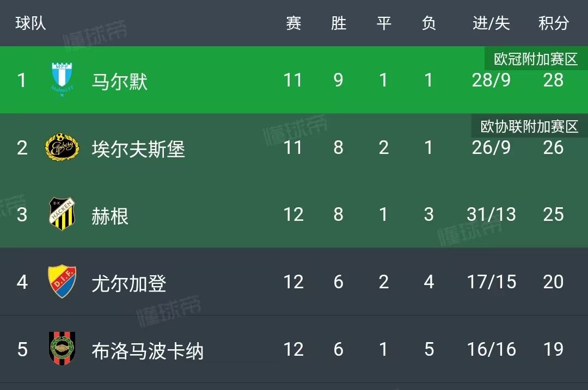Image resolution: width=588 pixels, height=390 pixels.
Task: Click the 进/失 column header
Action: (491, 23)
